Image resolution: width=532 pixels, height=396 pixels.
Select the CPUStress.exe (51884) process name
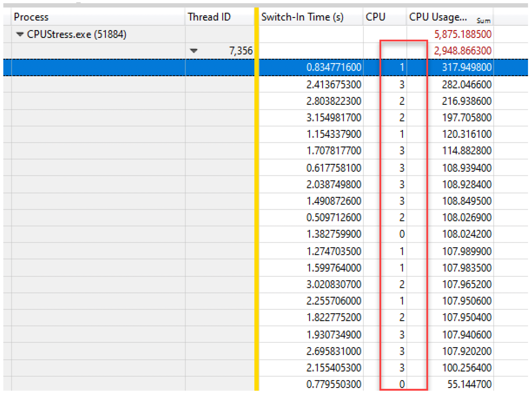click(x=76, y=34)
